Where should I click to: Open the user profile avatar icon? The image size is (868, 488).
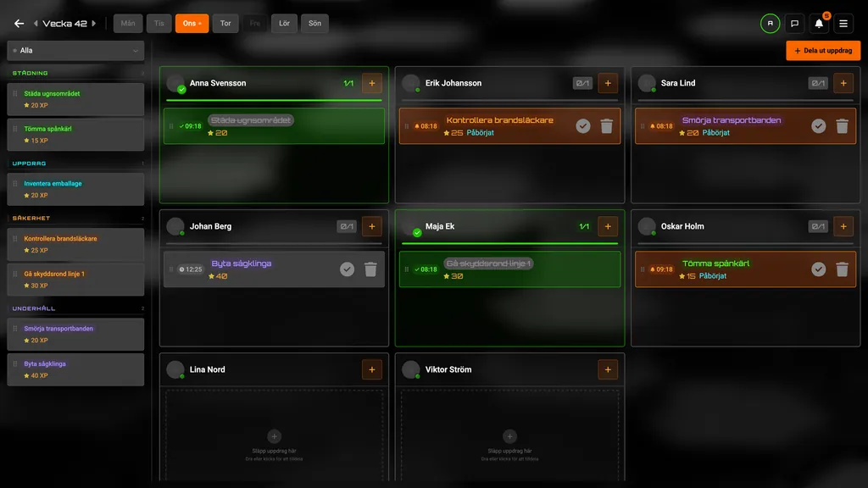click(770, 23)
